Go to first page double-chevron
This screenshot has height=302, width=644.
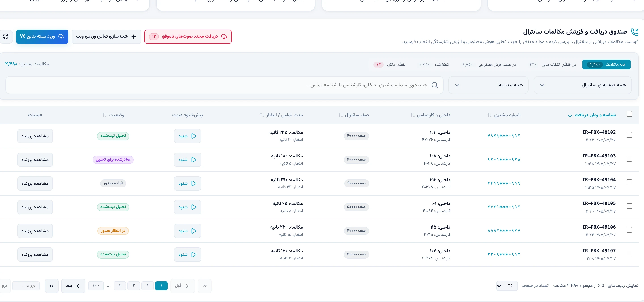[205, 286]
